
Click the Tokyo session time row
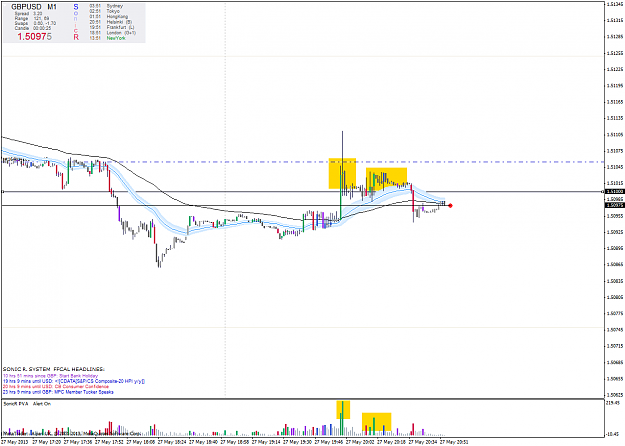pyautogui.click(x=104, y=11)
